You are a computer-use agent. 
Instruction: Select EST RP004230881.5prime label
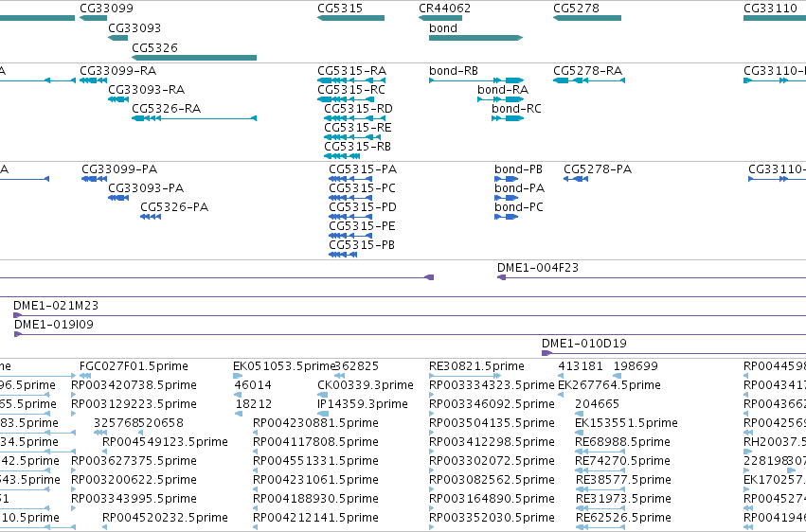click(315, 422)
